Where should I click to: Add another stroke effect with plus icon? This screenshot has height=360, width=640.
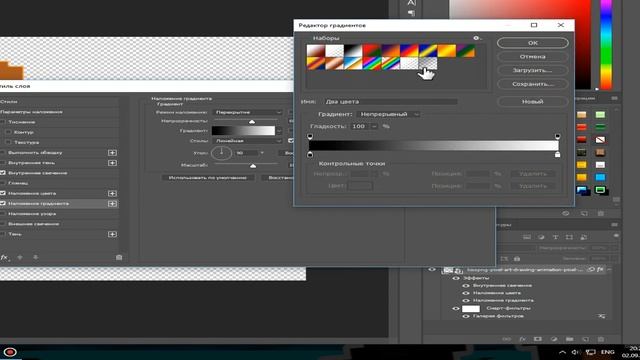(112, 153)
